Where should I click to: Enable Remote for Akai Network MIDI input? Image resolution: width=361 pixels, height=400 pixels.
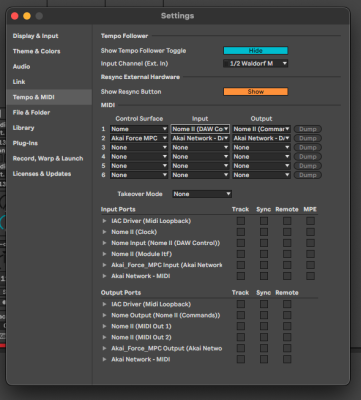[287, 276]
